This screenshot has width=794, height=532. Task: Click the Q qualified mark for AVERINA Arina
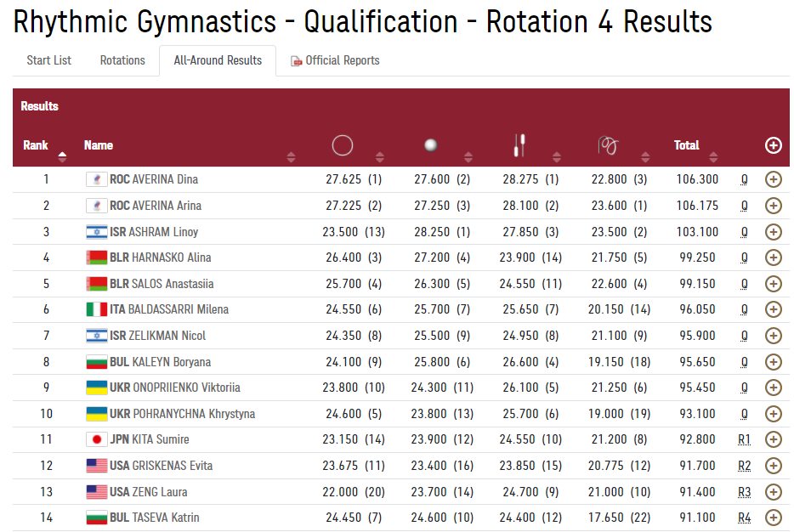(x=744, y=206)
